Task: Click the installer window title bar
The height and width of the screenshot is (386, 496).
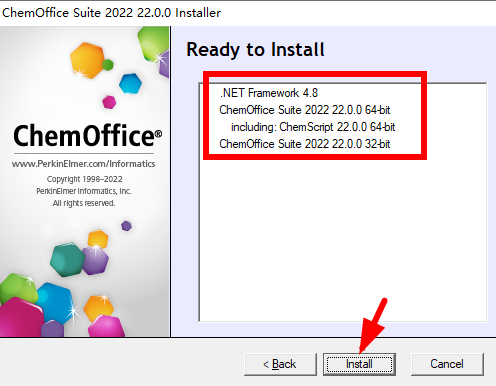Action: point(248,13)
